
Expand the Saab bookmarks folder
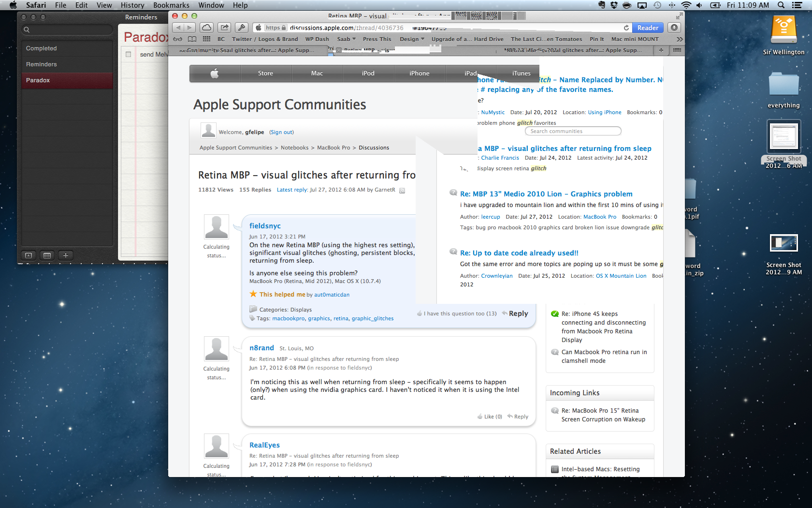346,39
